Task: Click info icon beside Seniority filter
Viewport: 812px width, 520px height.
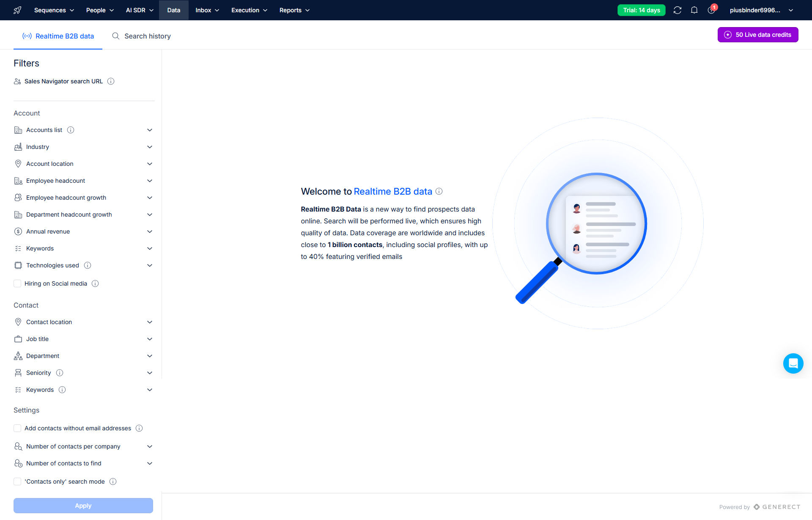Action: [x=60, y=373]
